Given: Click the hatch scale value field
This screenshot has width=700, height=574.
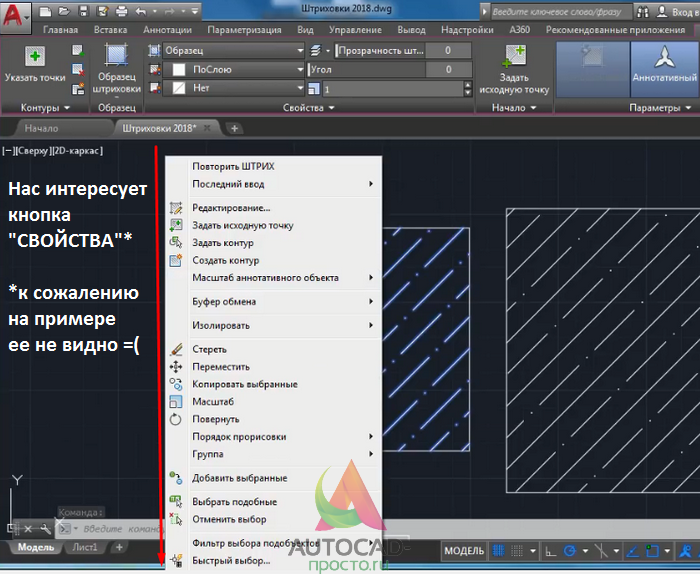Looking at the screenshot, I should 393,89.
